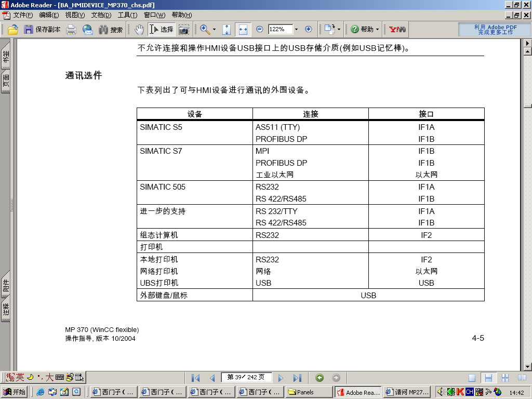Open the 工具(T) menu
Screen dimensions: 532x399
[x=127, y=15]
